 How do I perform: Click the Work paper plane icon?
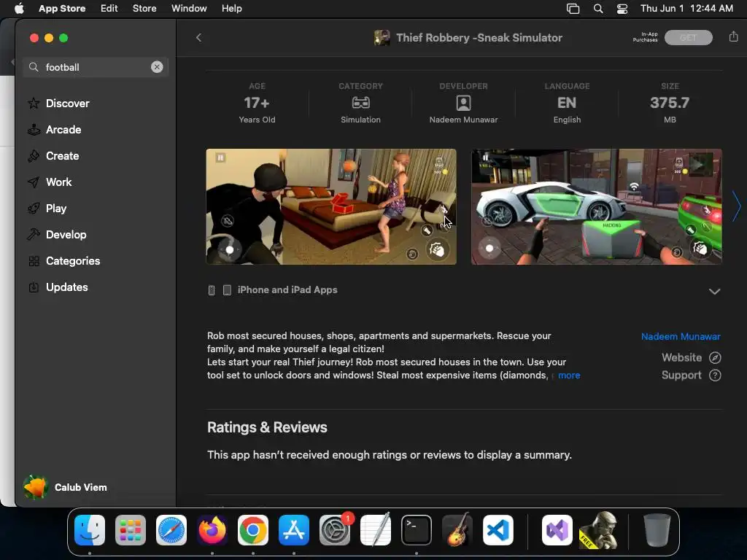[x=34, y=182]
